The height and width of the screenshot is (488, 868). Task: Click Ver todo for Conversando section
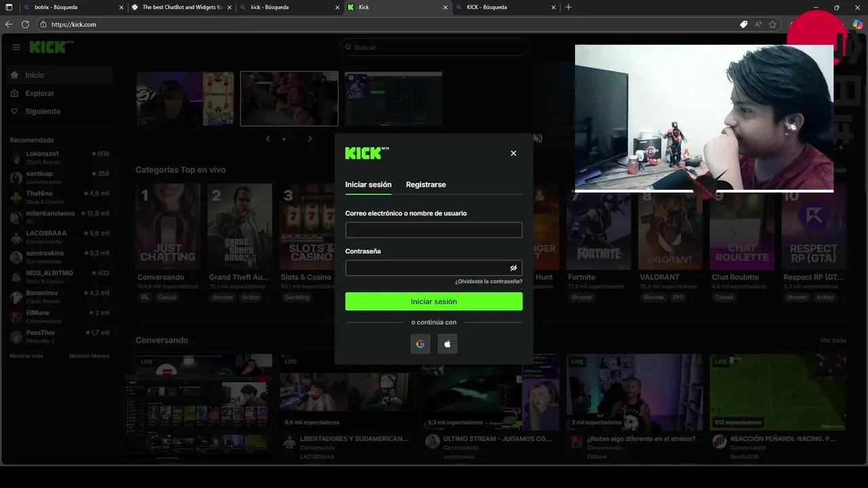833,340
